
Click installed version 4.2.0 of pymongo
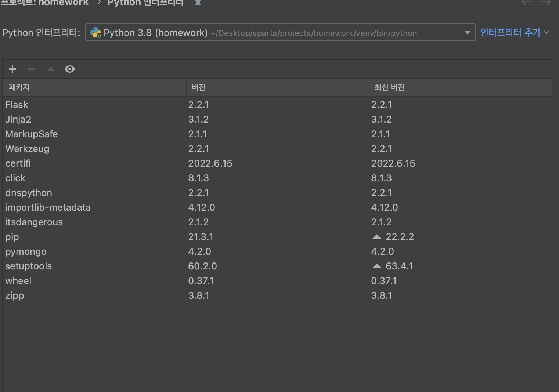click(x=200, y=251)
